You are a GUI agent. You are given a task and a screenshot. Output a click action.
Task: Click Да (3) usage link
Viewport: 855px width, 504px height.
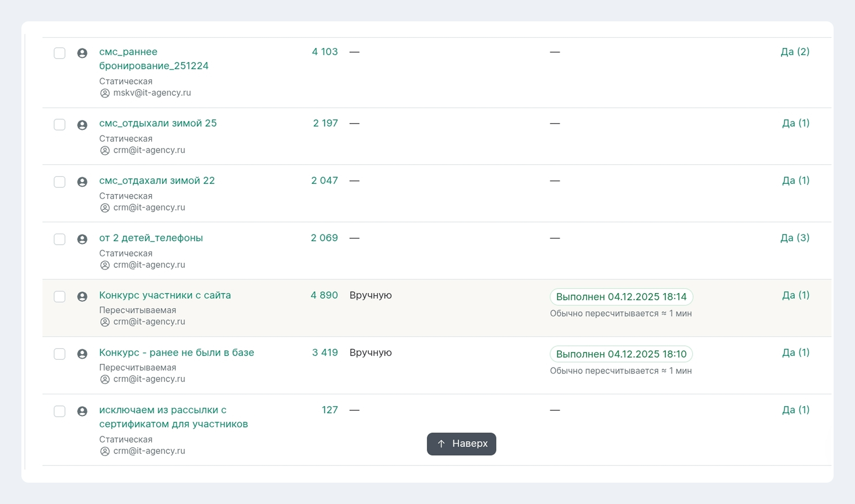(x=795, y=238)
